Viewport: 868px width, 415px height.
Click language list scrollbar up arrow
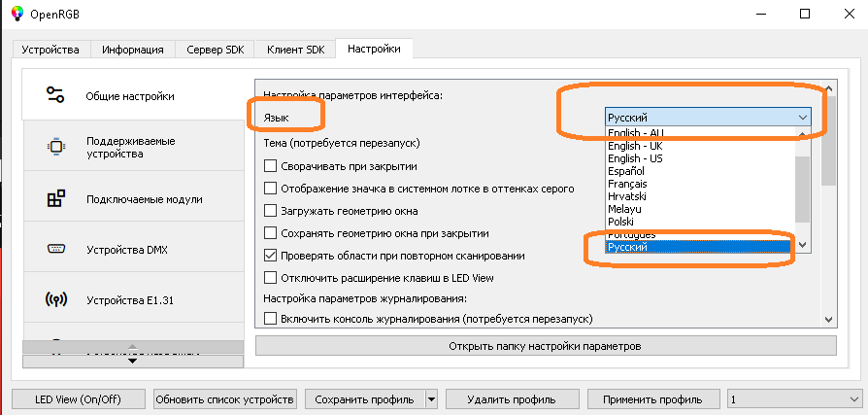tap(803, 133)
